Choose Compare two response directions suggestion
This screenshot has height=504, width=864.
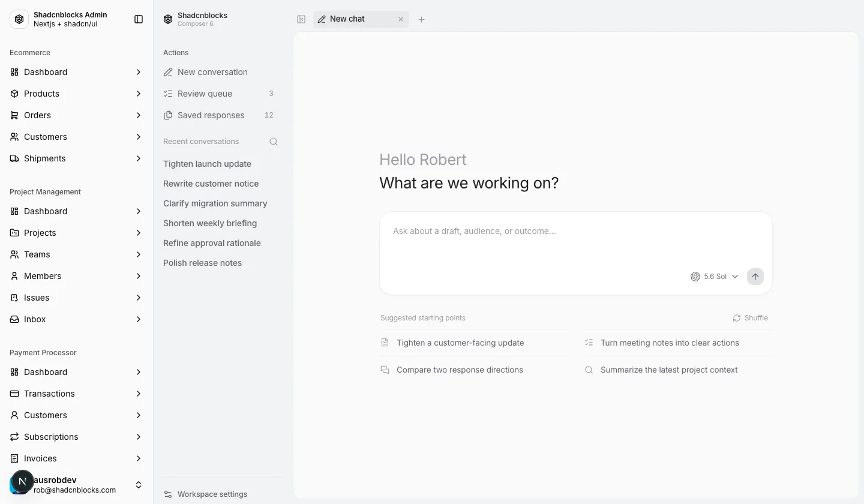474,370
